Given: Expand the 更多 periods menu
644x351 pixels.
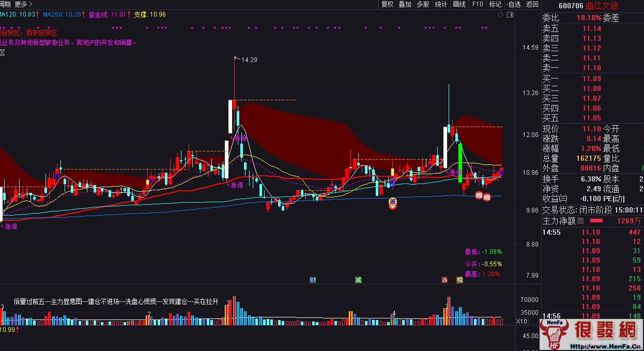Looking at the screenshot, I should pyautogui.click(x=23, y=4).
